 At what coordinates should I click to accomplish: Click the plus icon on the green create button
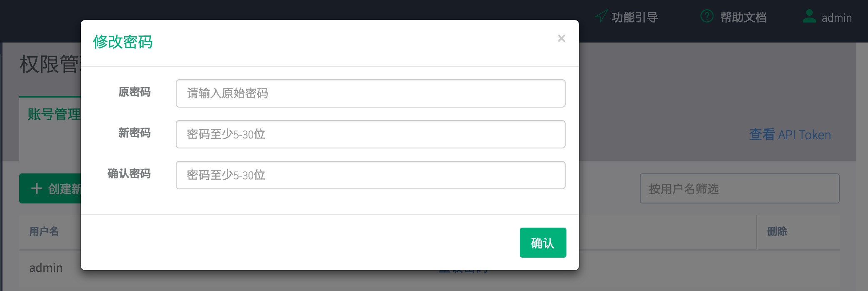tap(37, 188)
